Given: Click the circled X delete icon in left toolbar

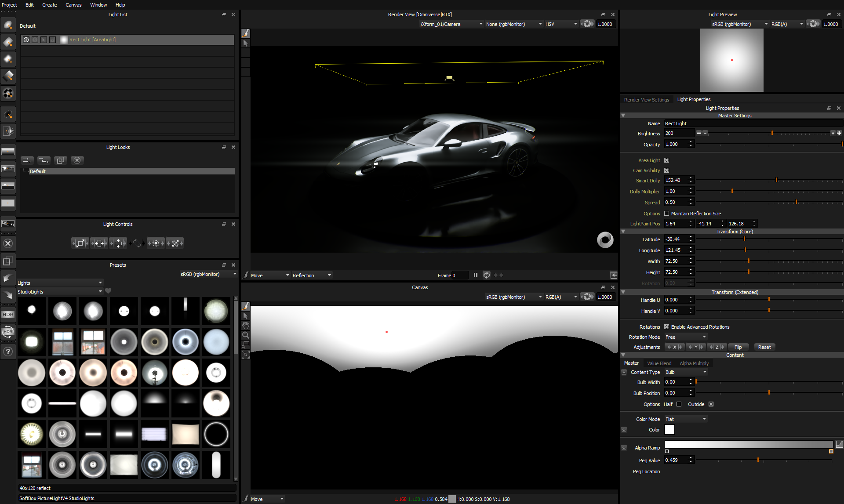Looking at the screenshot, I should click(x=8, y=243).
